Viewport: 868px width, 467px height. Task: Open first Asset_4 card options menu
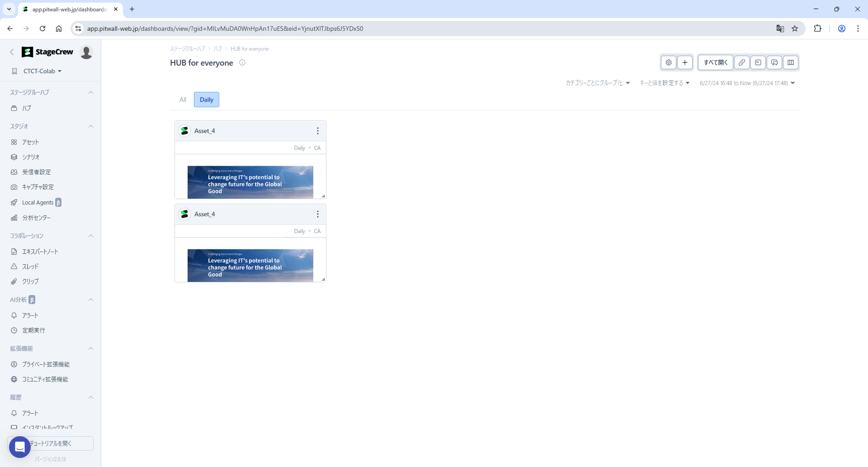318,131
